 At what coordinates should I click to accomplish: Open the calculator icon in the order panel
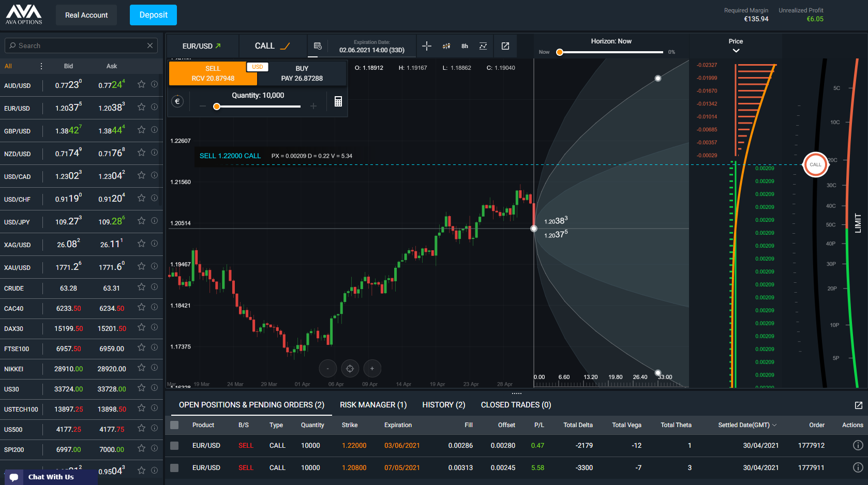tap(338, 101)
